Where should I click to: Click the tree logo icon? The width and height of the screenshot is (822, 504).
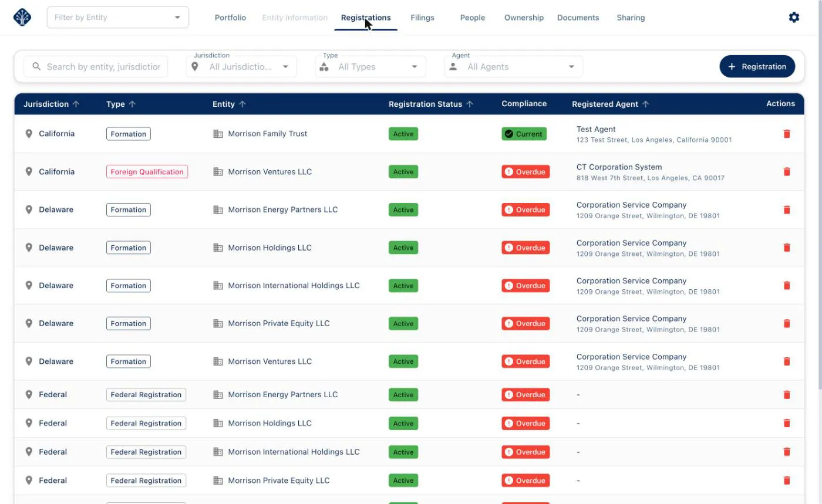[x=22, y=18]
